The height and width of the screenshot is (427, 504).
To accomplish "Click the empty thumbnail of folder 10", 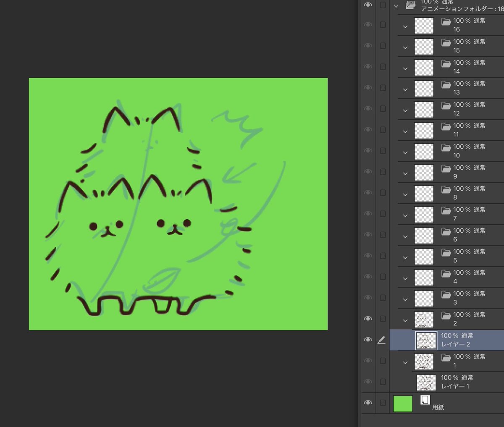I will click(x=424, y=152).
